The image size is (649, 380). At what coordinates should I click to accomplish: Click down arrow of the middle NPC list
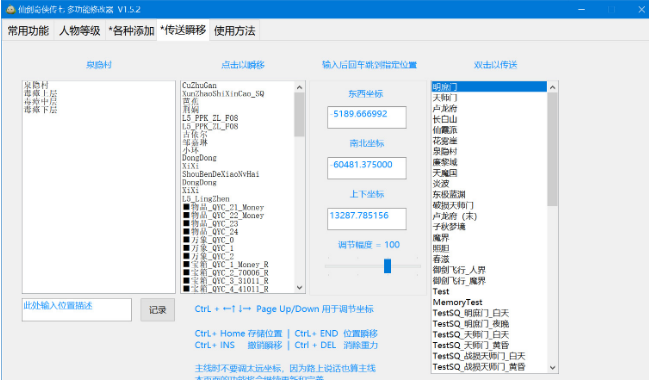[300, 288]
